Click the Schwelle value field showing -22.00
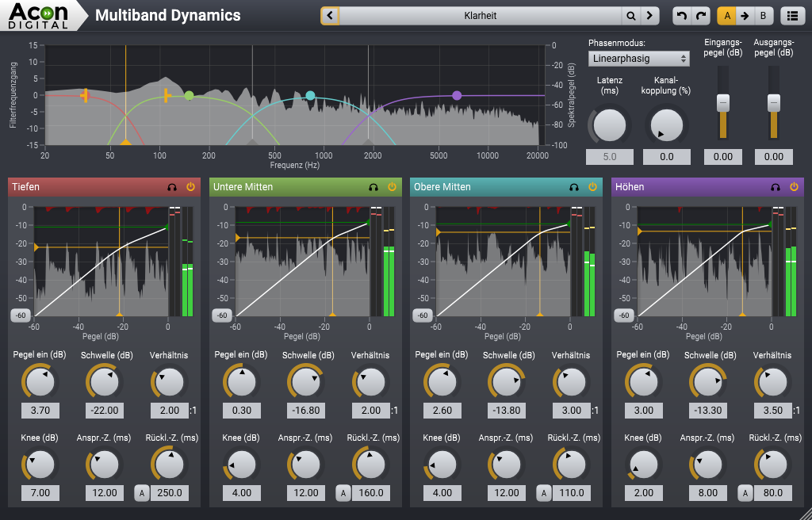Screen dimensions: 812x520 (x=103, y=410)
